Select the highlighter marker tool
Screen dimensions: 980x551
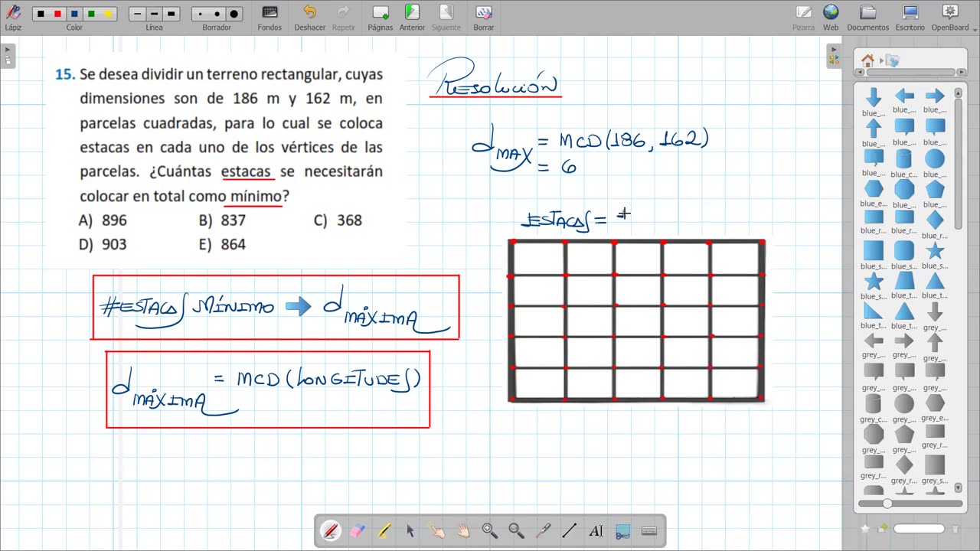[384, 530]
